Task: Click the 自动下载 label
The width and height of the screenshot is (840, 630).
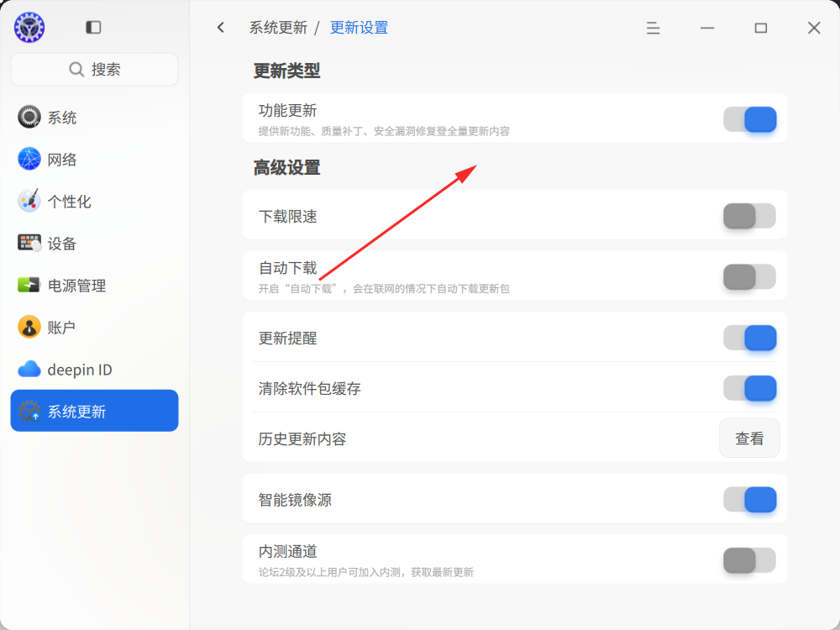Action: [x=287, y=268]
